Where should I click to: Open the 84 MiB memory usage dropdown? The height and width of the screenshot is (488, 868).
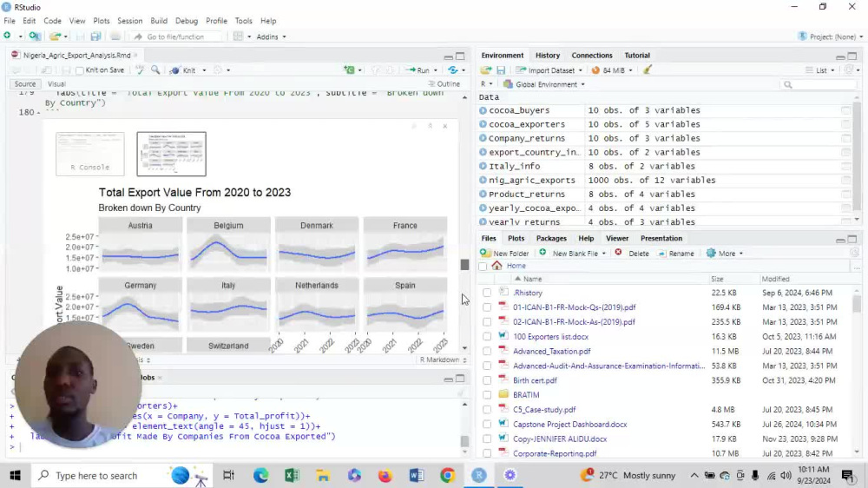click(x=612, y=70)
